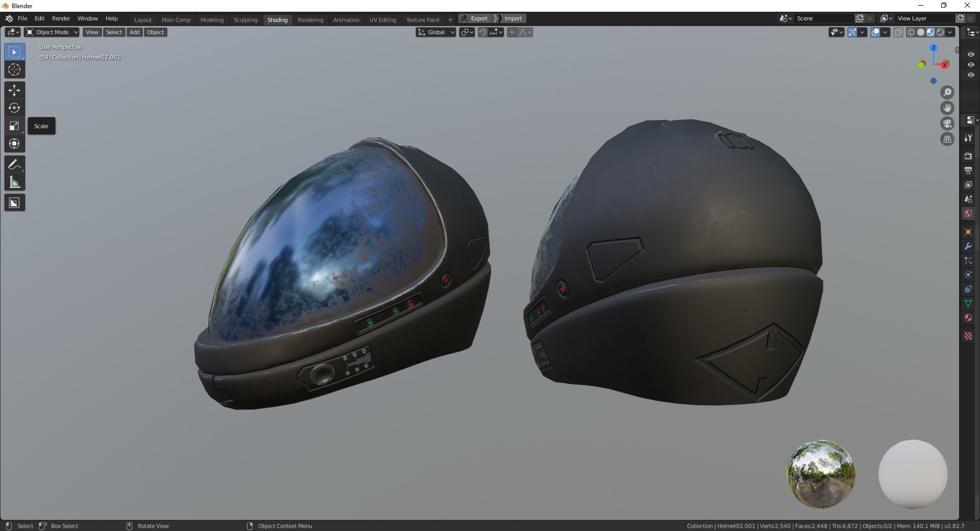Open the proportional falloff dropdown
Image resolution: width=980 pixels, height=531 pixels.
tap(525, 32)
